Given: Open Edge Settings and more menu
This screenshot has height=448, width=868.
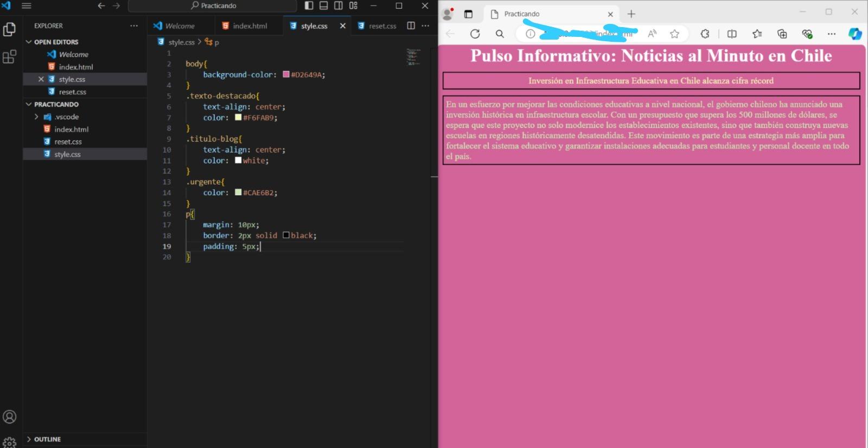Looking at the screenshot, I should click(831, 34).
